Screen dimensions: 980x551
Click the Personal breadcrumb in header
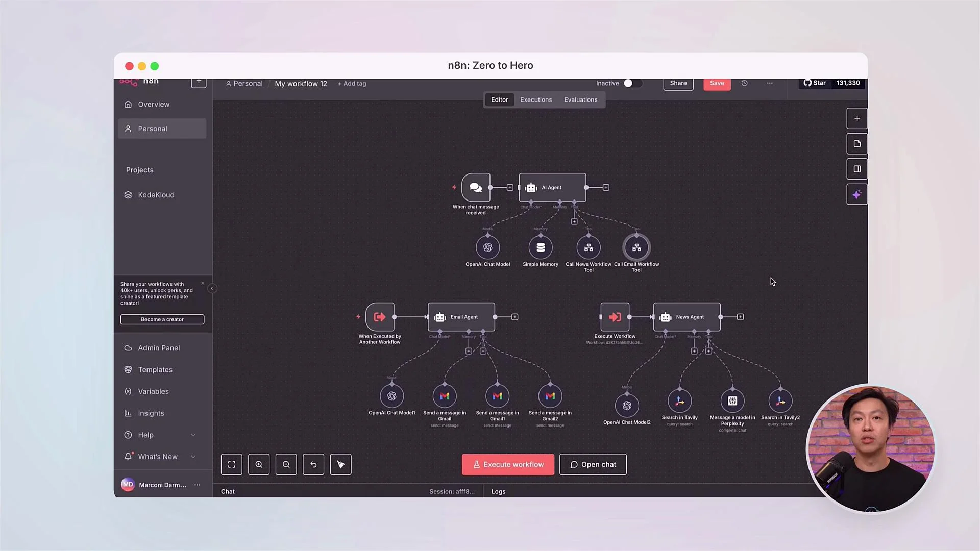click(x=244, y=84)
